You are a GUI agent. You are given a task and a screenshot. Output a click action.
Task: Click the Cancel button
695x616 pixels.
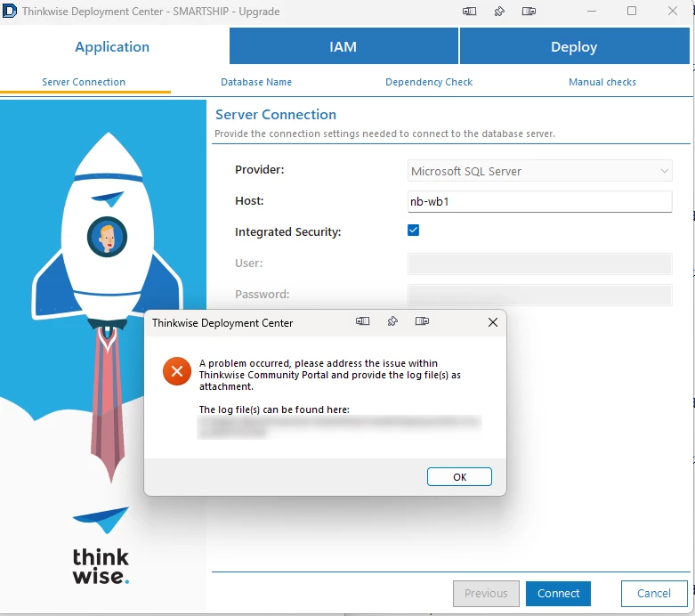click(x=654, y=594)
